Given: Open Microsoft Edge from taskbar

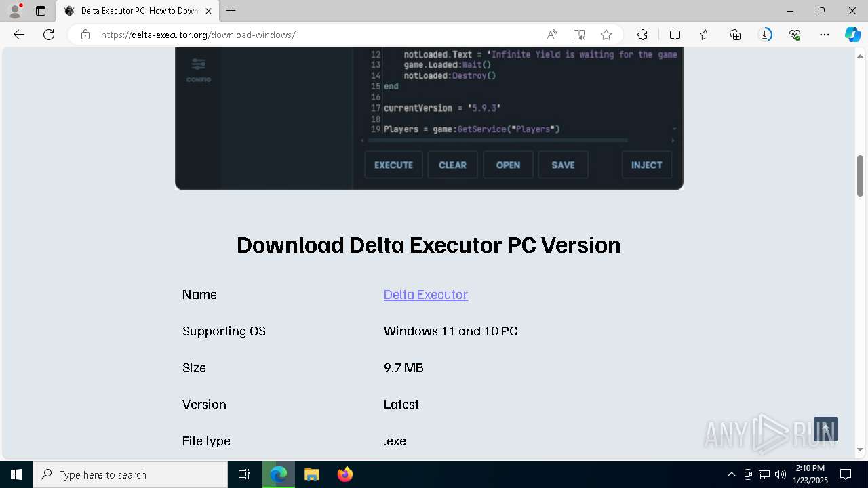Looking at the screenshot, I should point(279,474).
